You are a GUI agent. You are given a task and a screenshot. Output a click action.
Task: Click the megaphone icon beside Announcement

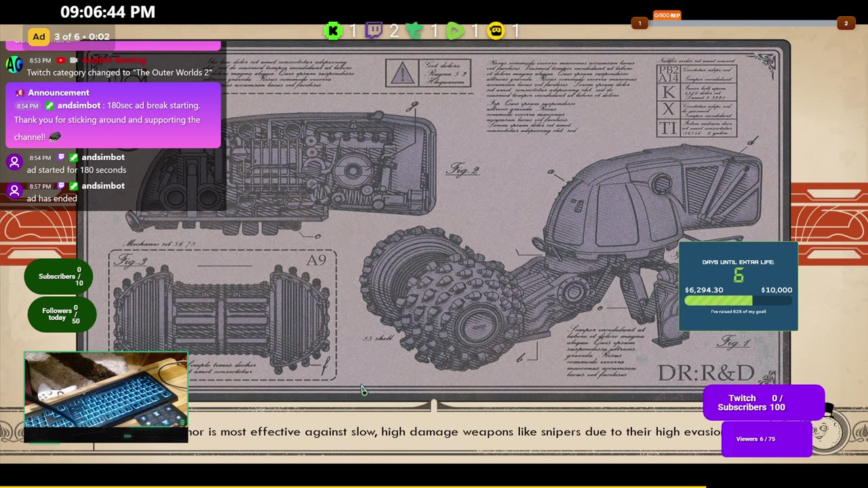[20, 93]
